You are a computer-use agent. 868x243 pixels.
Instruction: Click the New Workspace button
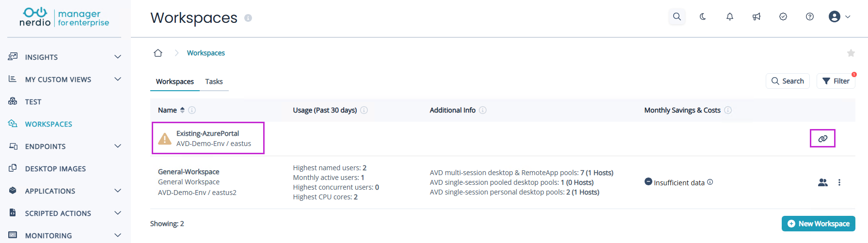pos(818,224)
